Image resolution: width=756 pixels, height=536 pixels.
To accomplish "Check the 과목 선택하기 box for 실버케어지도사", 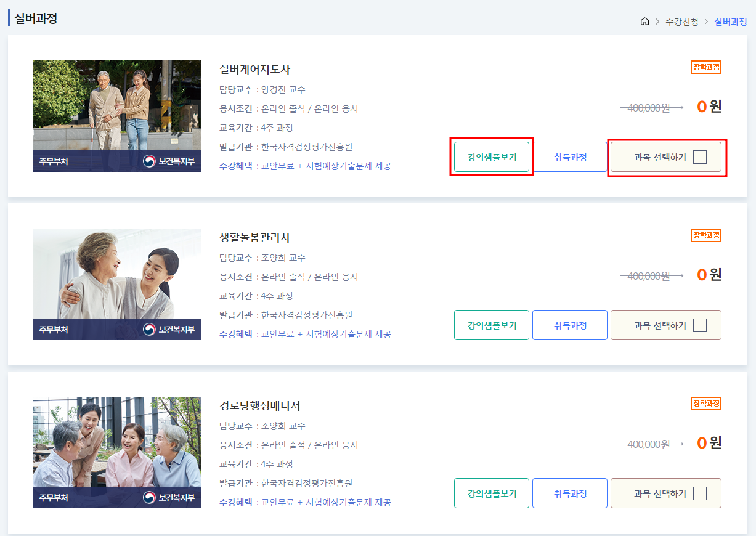I will [x=700, y=156].
